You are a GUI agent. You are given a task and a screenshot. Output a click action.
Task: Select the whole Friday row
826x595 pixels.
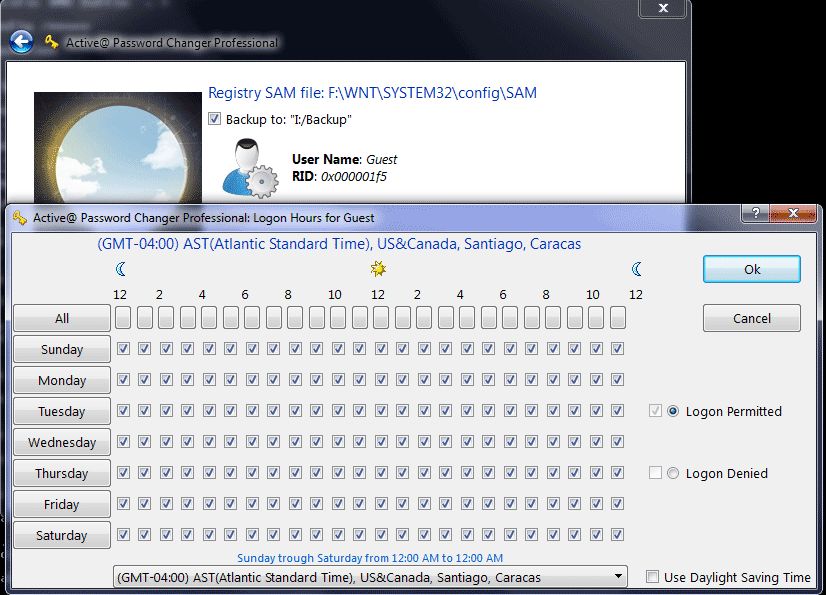(62, 504)
